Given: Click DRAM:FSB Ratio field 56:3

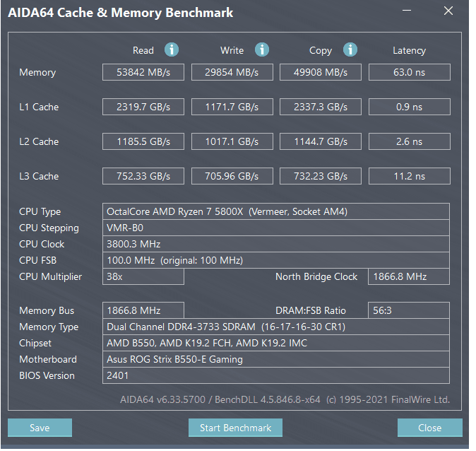Looking at the screenshot, I should click(409, 310).
